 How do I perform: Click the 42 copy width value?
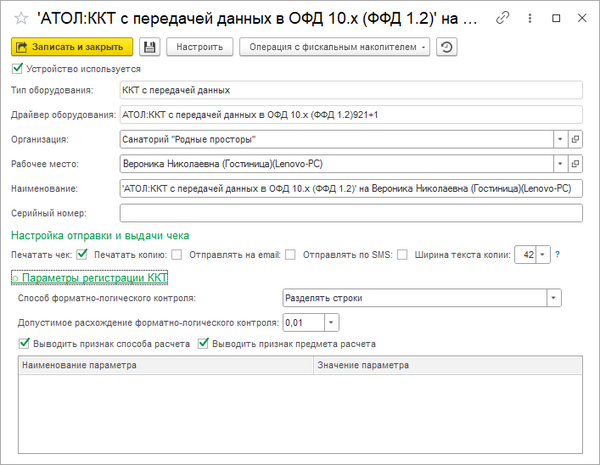pyautogui.click(x=526, y=255)
